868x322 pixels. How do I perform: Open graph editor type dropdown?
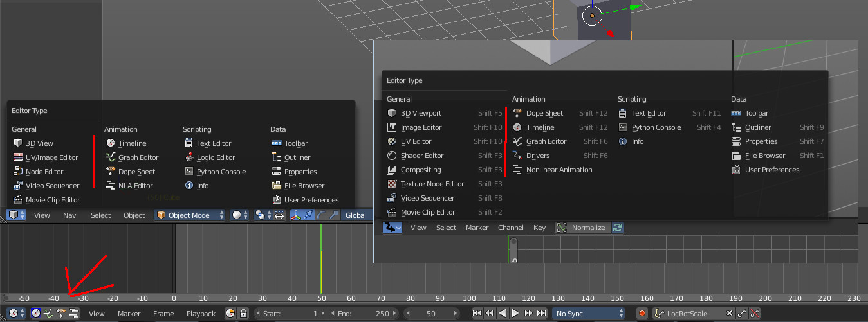[x=392, y=228]
